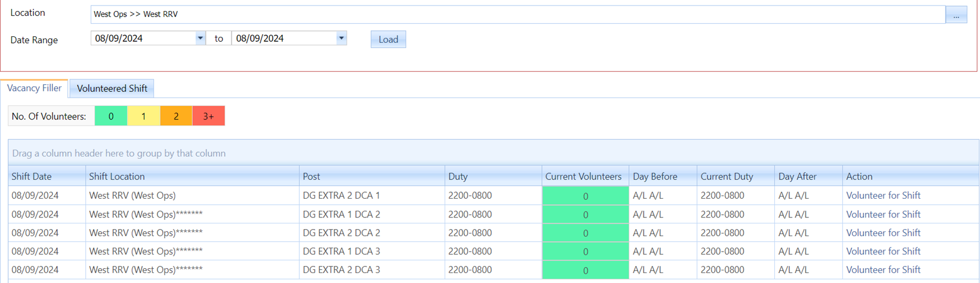
Task: Select the DG EXTRA 1 DCA 3 row
Action: [341, 251]
